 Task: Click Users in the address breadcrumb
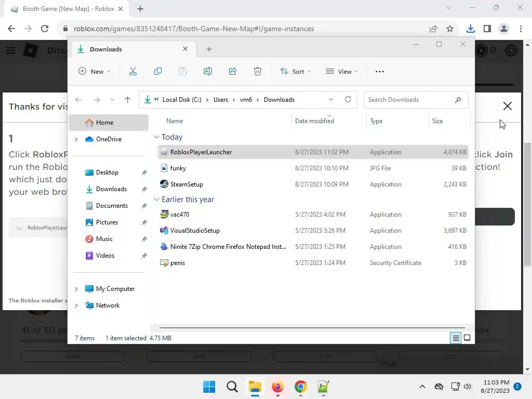coord(220,100)
